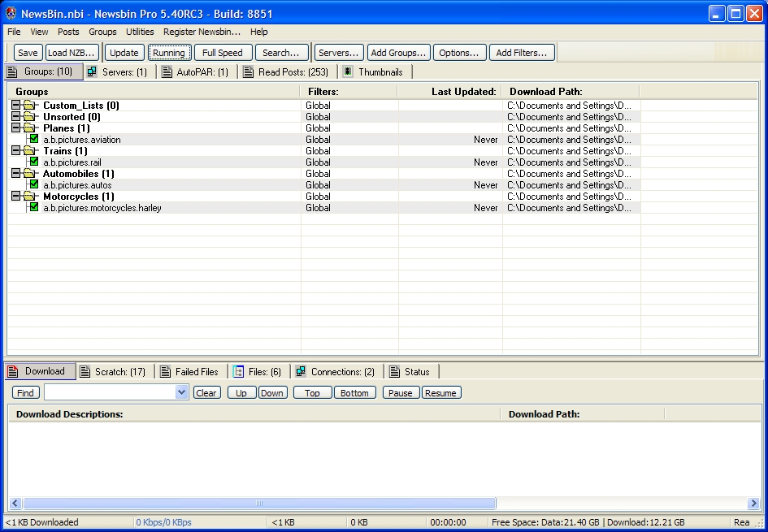This screenshot has height=532, width=768.
Task: Toggle the a.b.pictures.aviation checkbox
Action: pyautogui.click(x=34, y=139)
